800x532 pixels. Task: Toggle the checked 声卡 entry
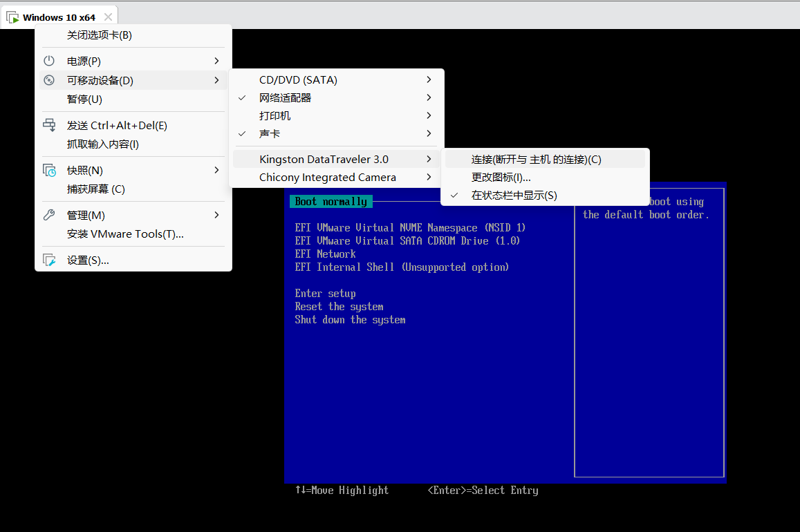pos(337,133)
